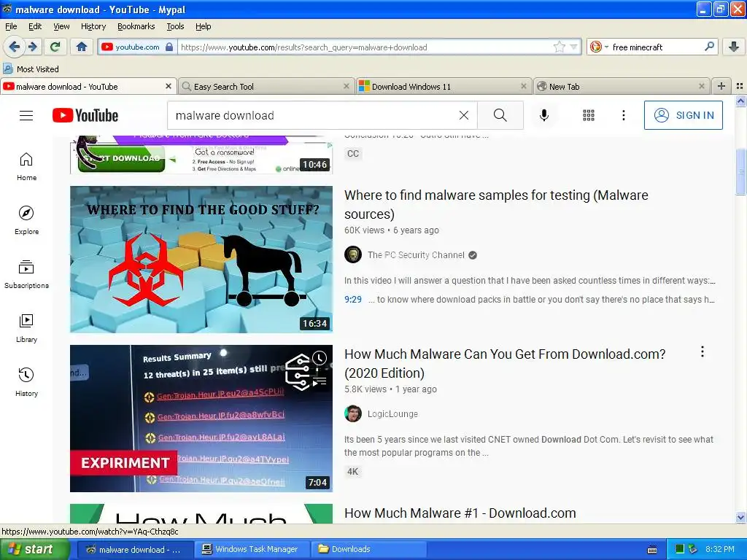747x560 pixels.
Task: Open the Windows Start button
Action: point(34,550)
